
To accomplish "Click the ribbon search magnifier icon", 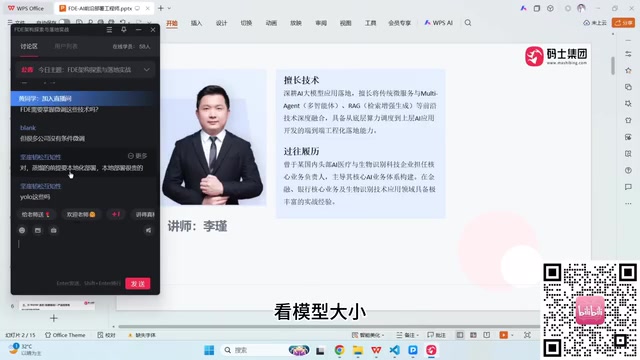I will (x=468, y=23).
